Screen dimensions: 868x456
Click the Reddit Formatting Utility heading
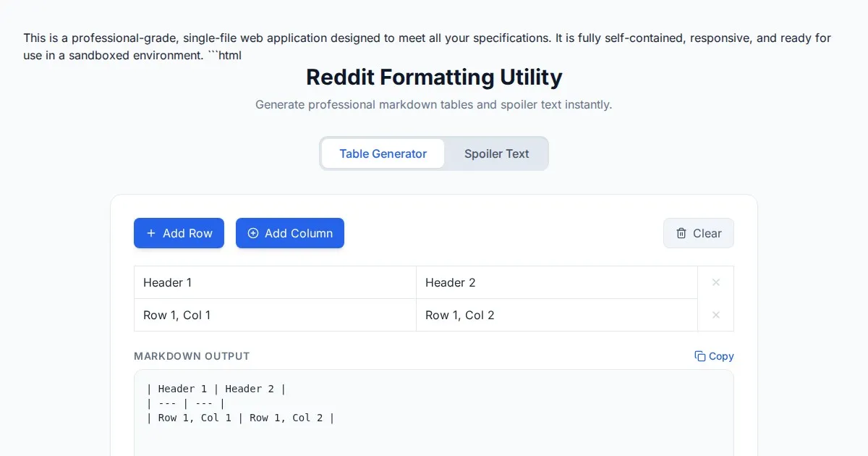[x=434, y=77]
